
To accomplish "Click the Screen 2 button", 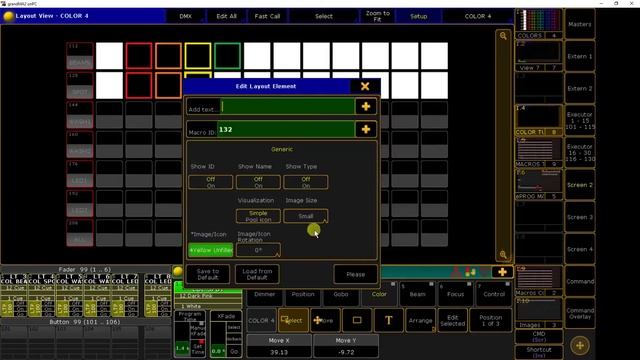I will tap(580, 185).
